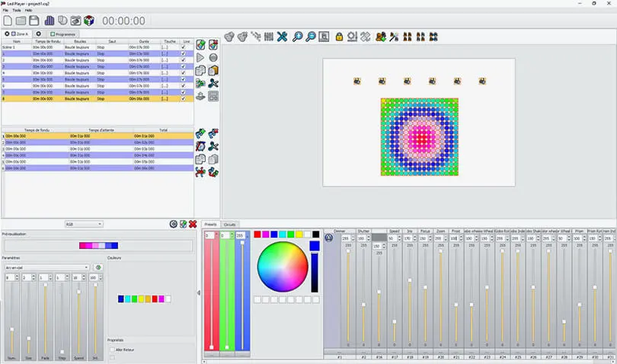617x364 pixels.
Task: Toggle the Live checkbox for Scène 1
Action: click(183, 47)
